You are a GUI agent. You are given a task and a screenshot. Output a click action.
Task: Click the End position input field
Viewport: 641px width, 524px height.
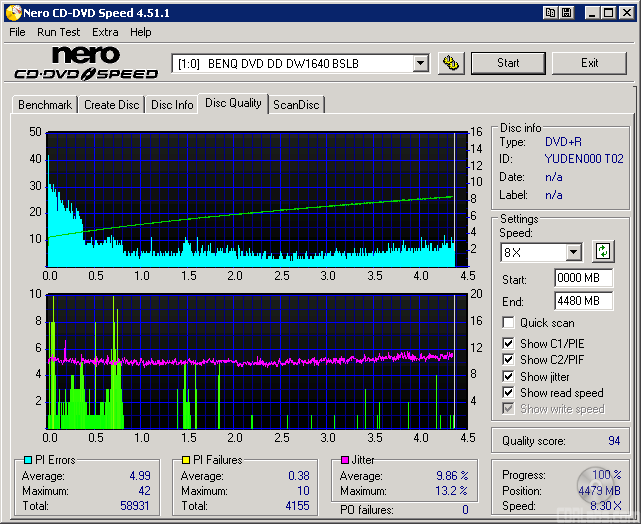pos(583,301)
